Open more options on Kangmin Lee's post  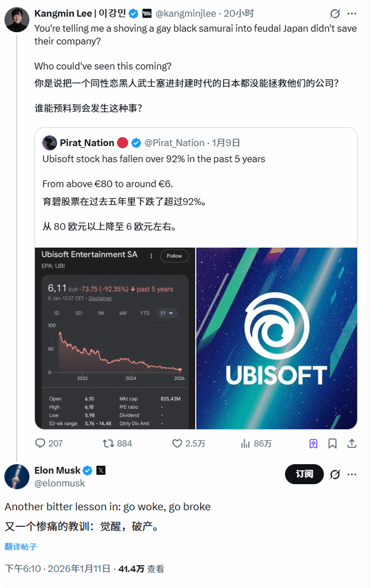pos(352,14)
